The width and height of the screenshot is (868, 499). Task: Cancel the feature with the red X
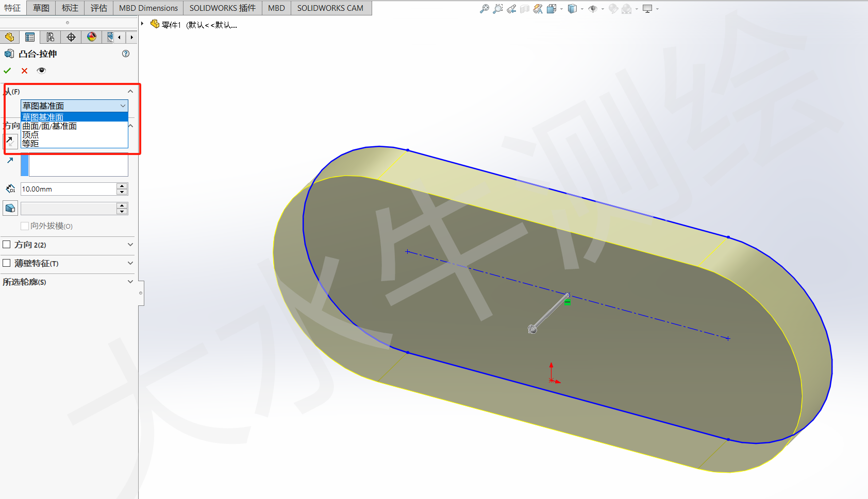[x=24, y=71]
